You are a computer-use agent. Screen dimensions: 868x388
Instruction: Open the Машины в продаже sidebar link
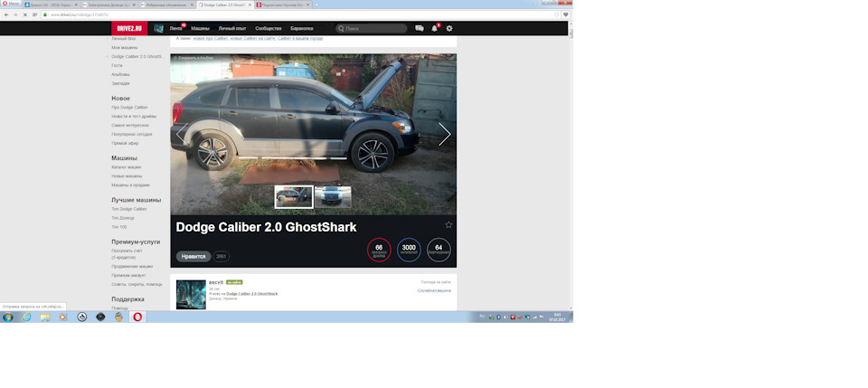(x=130, y=185)
